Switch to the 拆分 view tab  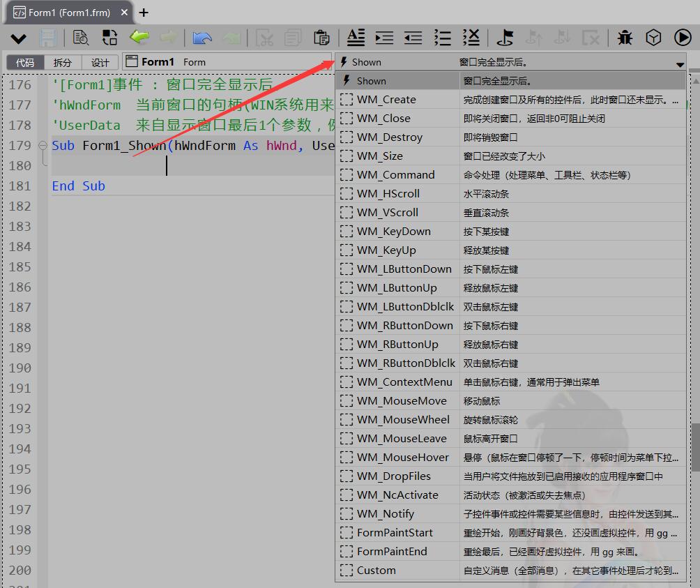tap(63, 63)
